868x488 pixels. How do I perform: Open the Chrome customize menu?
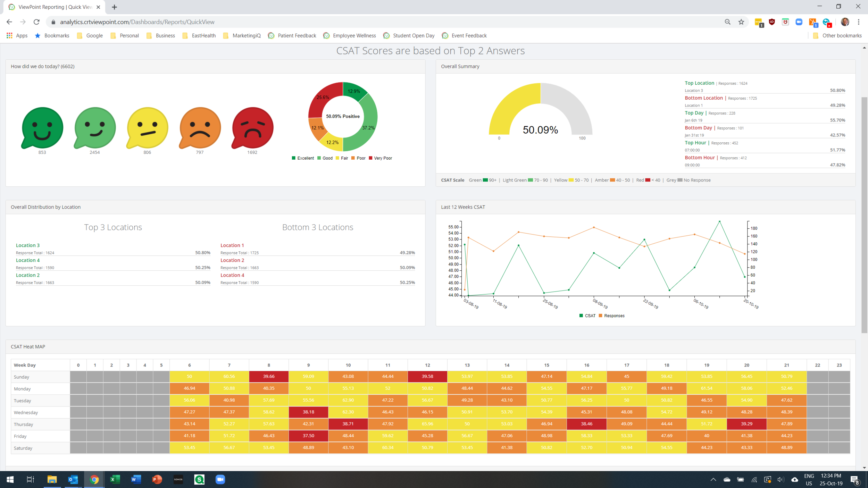(859, 22)
